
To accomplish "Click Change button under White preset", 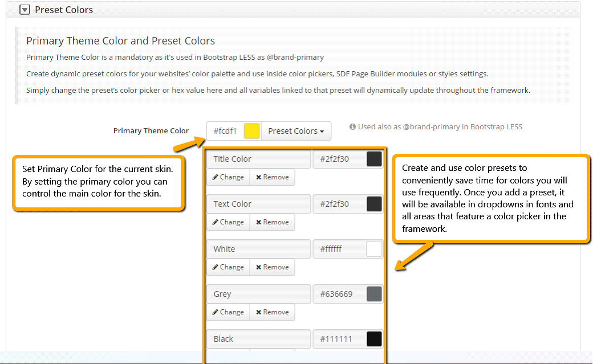I will pyautogui.click(x=228, y=267).
